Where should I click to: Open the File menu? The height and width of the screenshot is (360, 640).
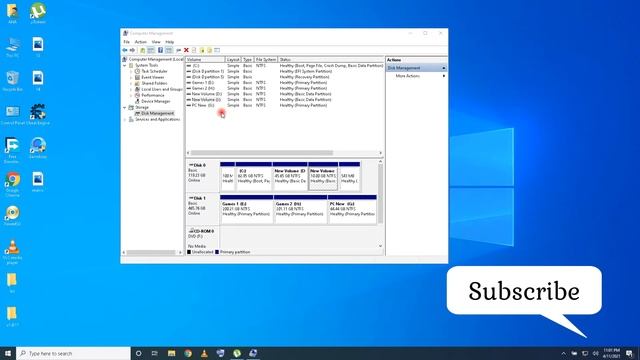coord(127,42)
